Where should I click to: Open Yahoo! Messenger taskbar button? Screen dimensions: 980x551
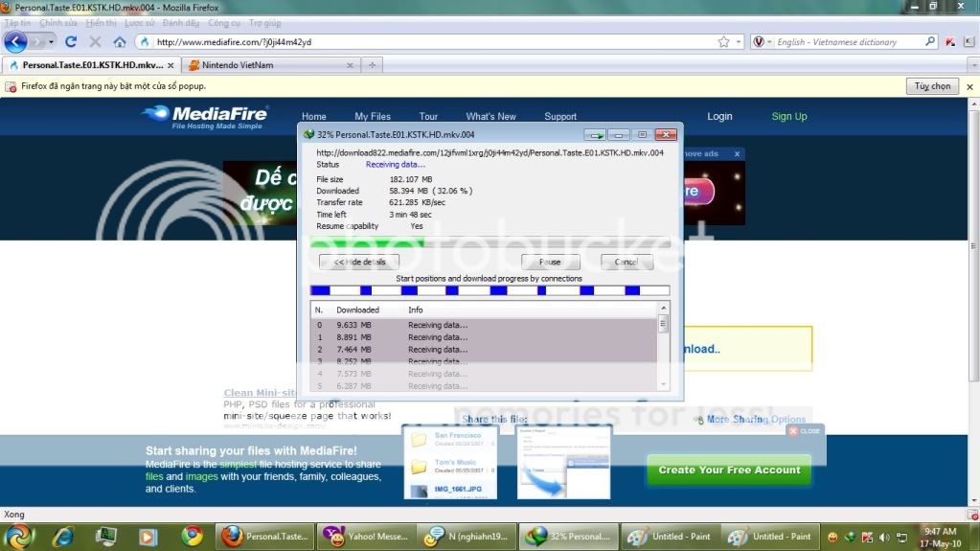(x=367, y=537)
